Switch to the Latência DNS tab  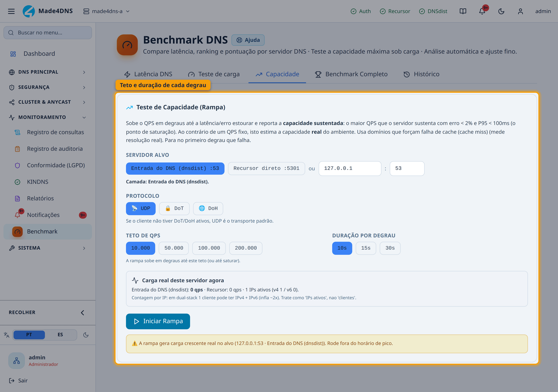click(148, 74)
